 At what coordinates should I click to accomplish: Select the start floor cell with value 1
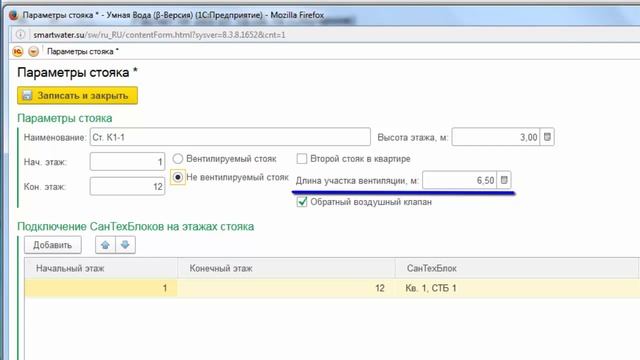[x=101, y=288]
